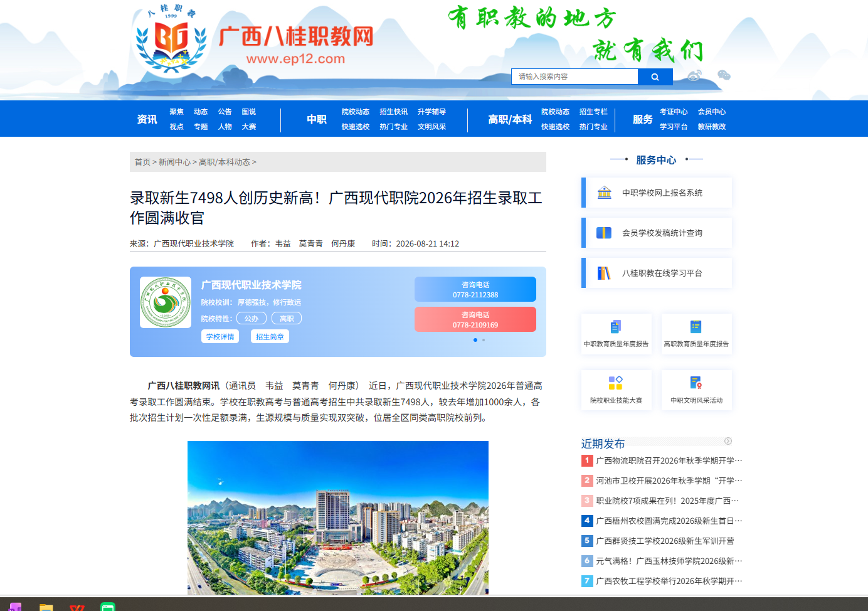Click the search magnifier button

click(x=655, y=77)
